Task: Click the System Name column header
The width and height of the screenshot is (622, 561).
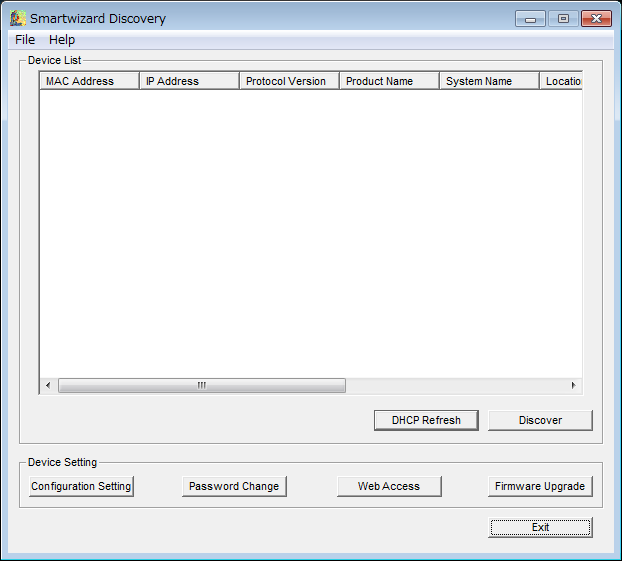Action: [490, 81]
